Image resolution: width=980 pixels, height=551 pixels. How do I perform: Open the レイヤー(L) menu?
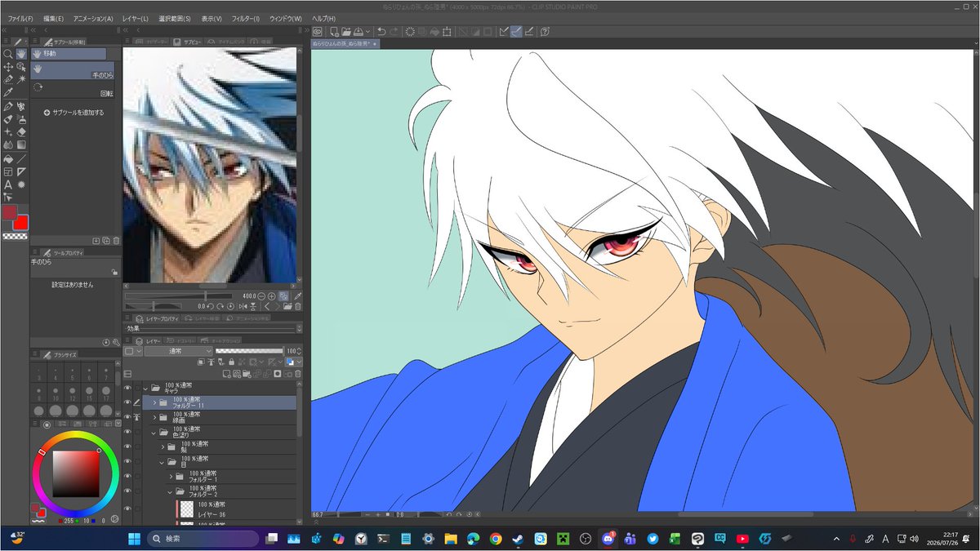tap(134, 18)
